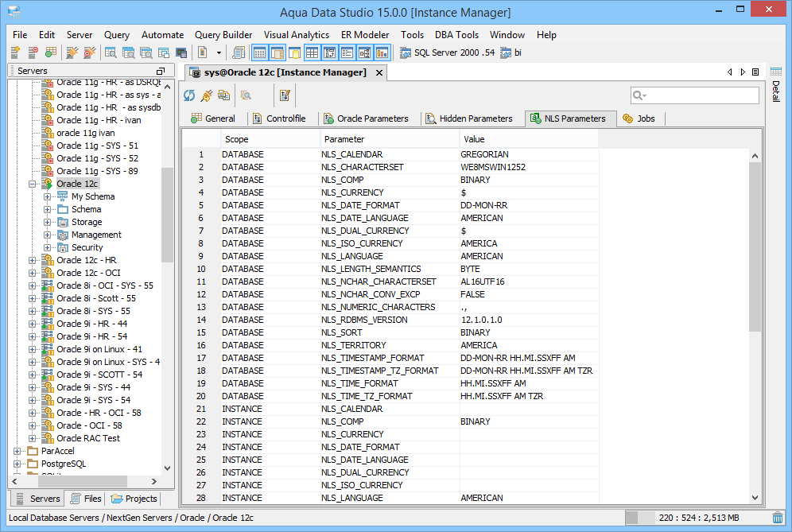792x532 pixels.
Task: Toggle the yellow cylinder panel button
Action: pyautogui.click(x=294, y=52)
